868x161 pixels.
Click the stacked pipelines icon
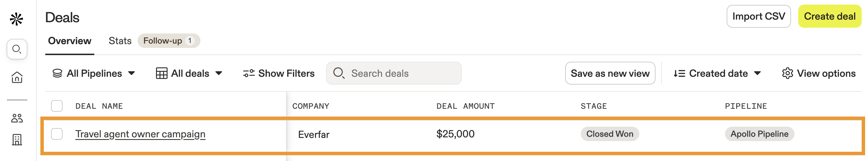[57, 73]
